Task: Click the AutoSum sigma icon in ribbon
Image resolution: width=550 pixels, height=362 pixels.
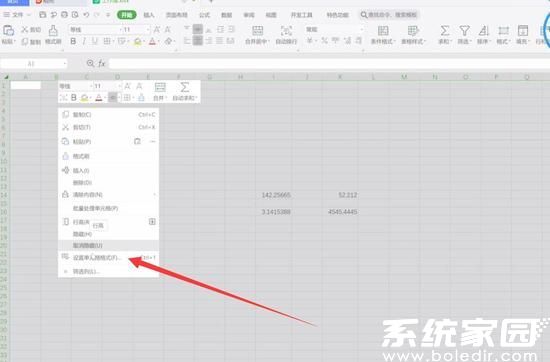Action: point(445,31)
